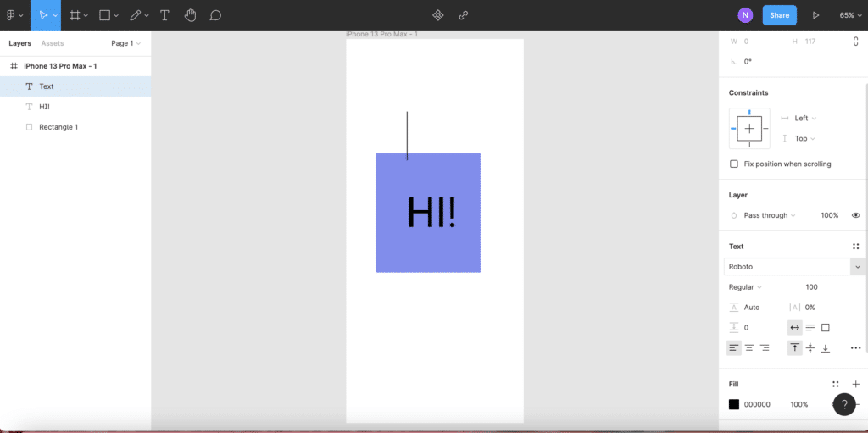Select the Move tool
This screenshot has height=433, width=868.
43,15
